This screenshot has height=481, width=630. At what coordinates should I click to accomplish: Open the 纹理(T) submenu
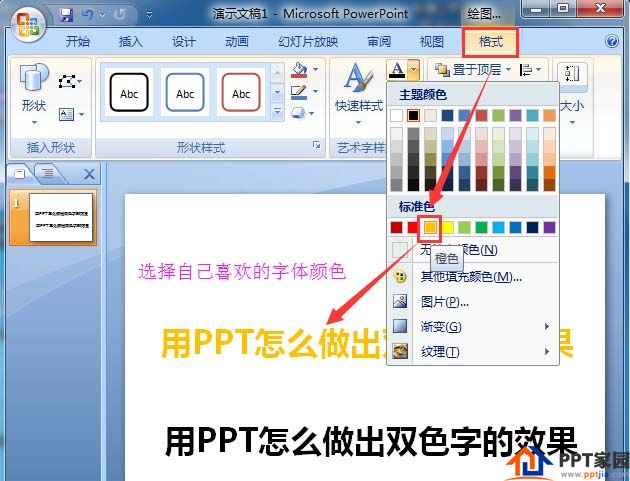pyautogui.click(x=473, y=352)
